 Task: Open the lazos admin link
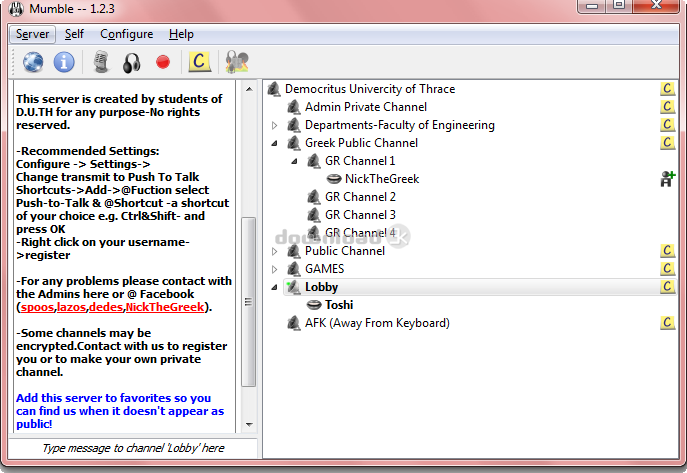[71, 307]
